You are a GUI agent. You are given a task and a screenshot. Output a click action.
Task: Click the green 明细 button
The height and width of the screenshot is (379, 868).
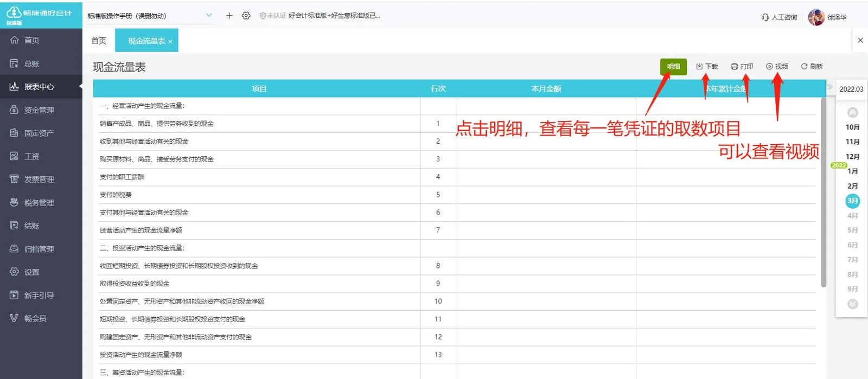(x=673, y=66)
